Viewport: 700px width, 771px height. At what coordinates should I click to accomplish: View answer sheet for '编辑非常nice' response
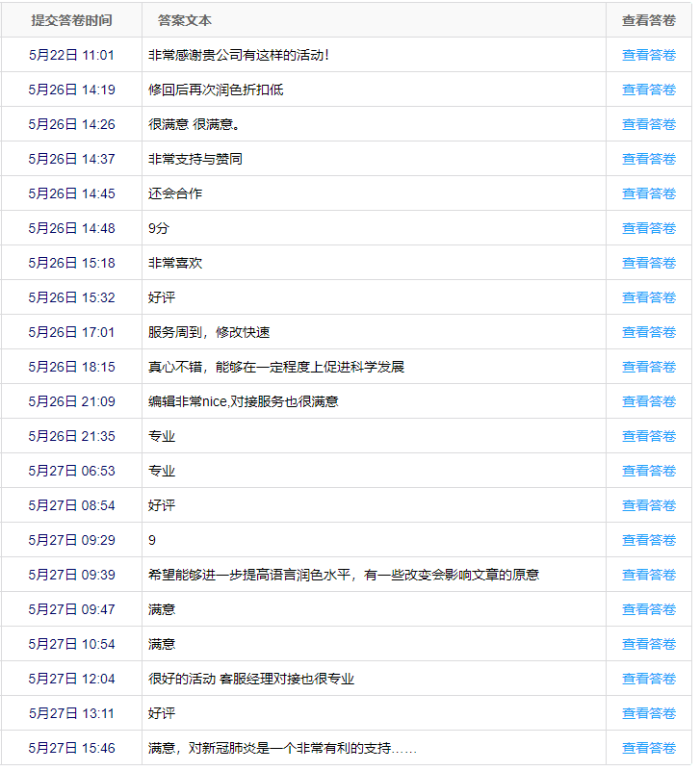(648, 401)
